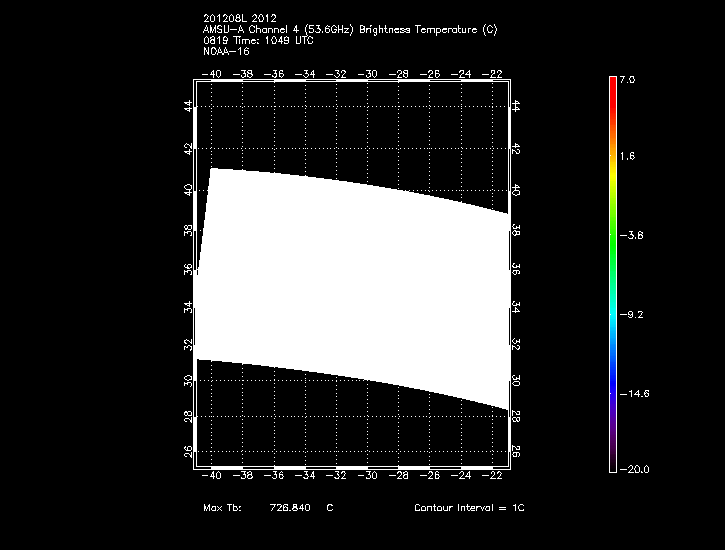
Task: Click the -20.0 color scale label
Action: (633, 469)
